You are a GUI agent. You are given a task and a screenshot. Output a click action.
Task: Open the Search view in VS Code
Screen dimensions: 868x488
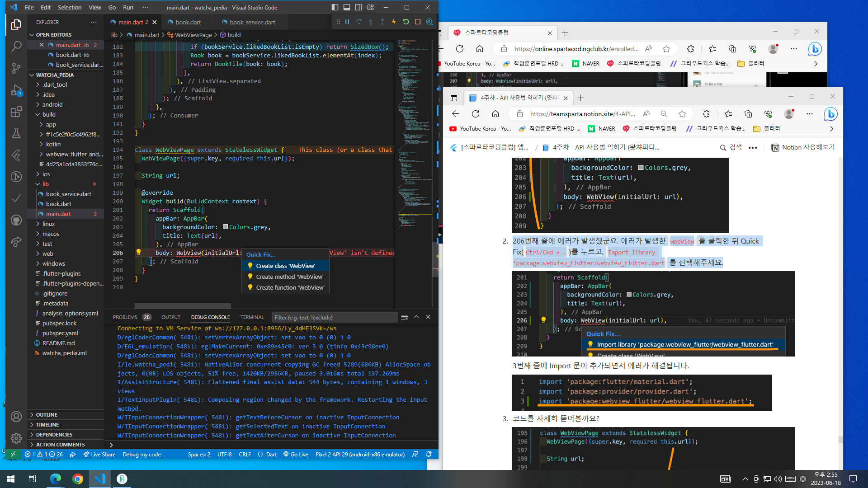pyautogui.click(x=16, y=46)
